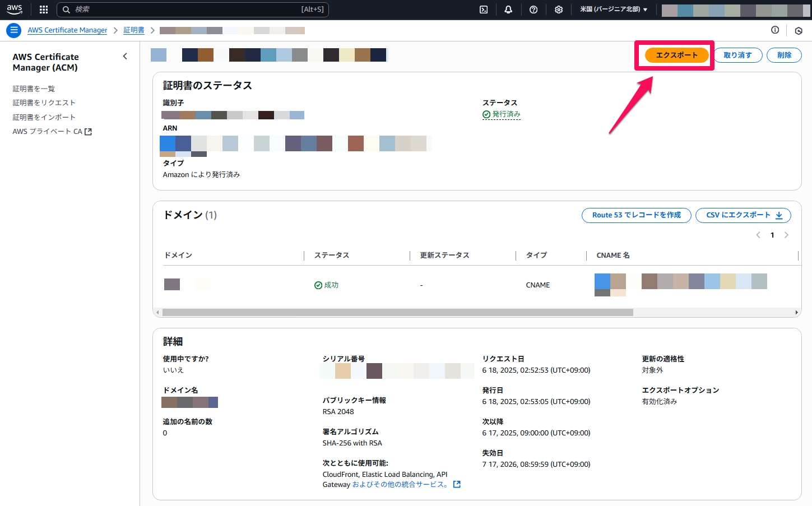The height and width of the screenshot is (506, 812).
Task: Collapse the ACM side navigation panel
Action: coord(125,56)
